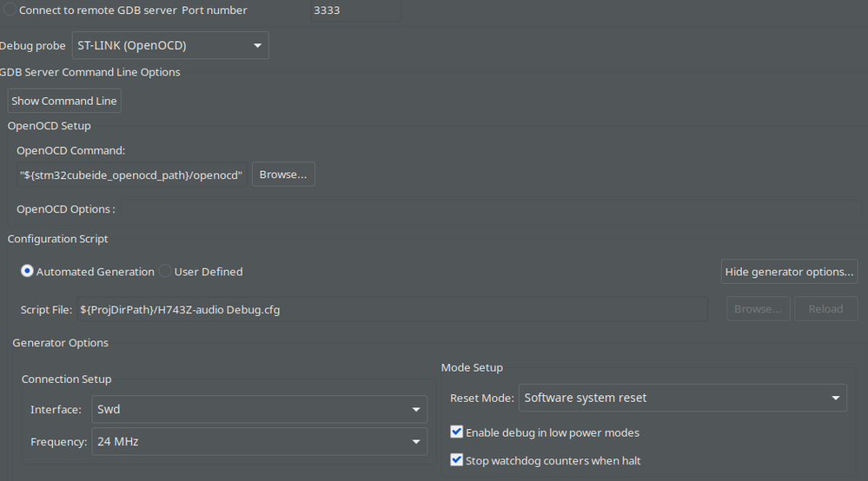Uncheck Stop watchdog counters when halt
Viewport: 868px width, 481px height.
pyautogui.click(x=457, y=460)
